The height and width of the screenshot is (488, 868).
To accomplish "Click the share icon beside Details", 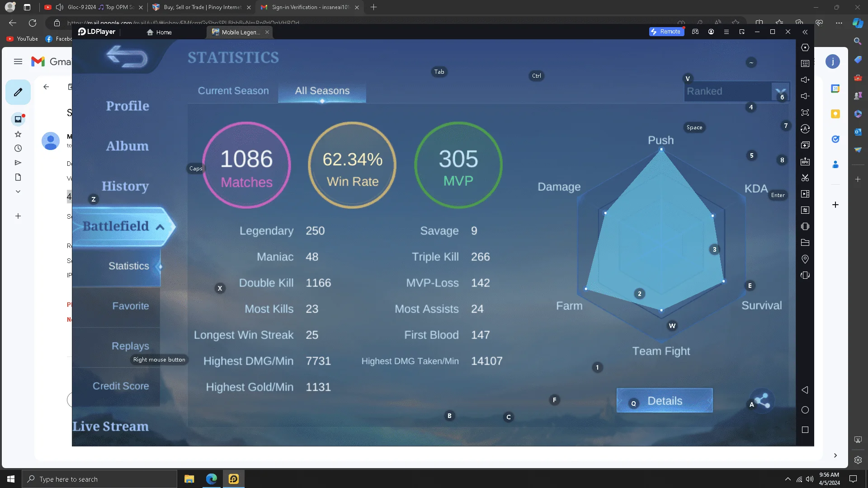I will coord(762,400).
